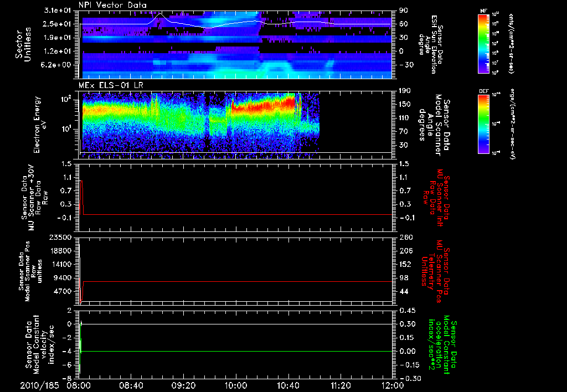Click the 206 telemetry tick label
This screenshot has height=392, width=567.
tap(406, 251)
